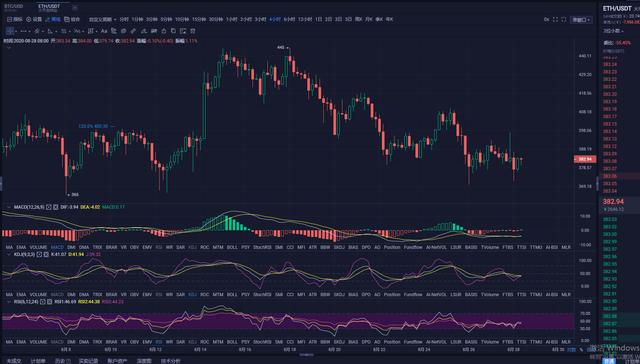This screenshot has height=364, width=640.
Task: Switch timeframe to 15分钟
Action: (198, 19)
